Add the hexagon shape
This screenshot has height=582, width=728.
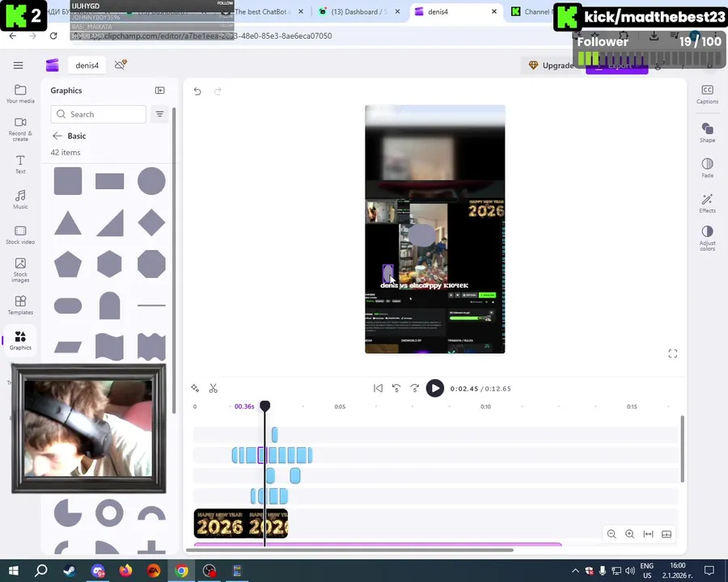tap(109, 264)
